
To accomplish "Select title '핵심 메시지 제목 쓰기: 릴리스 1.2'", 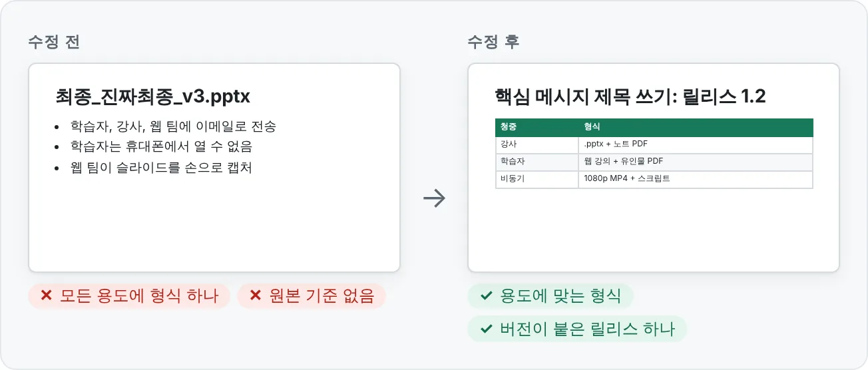I will (630, 96).
